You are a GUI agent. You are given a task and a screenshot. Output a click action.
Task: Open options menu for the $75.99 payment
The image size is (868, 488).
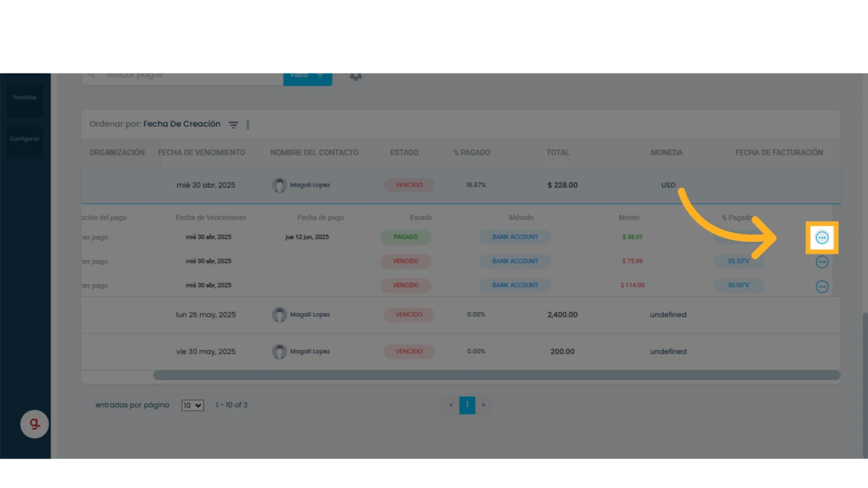click(x=822, y=262)
